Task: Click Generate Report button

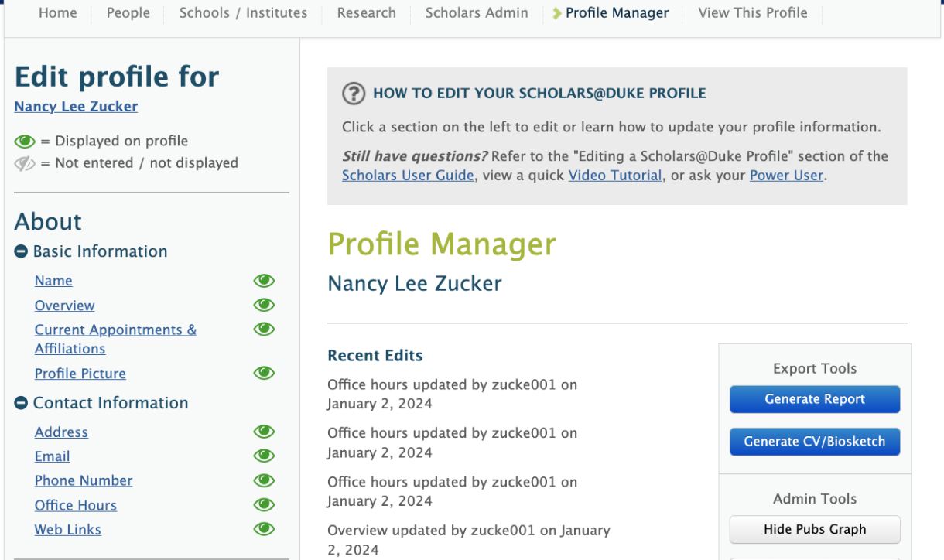Action: [x=815, y=399]
